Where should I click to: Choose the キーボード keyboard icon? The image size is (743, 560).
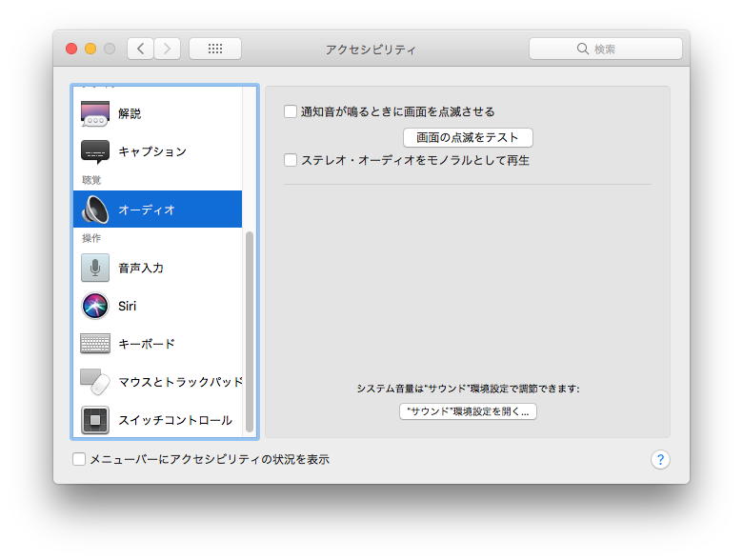pyautogui.click(x=94, y=344)
